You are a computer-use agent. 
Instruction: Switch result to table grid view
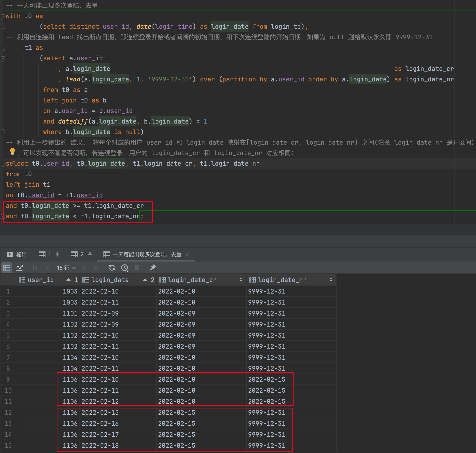(7, 267)
